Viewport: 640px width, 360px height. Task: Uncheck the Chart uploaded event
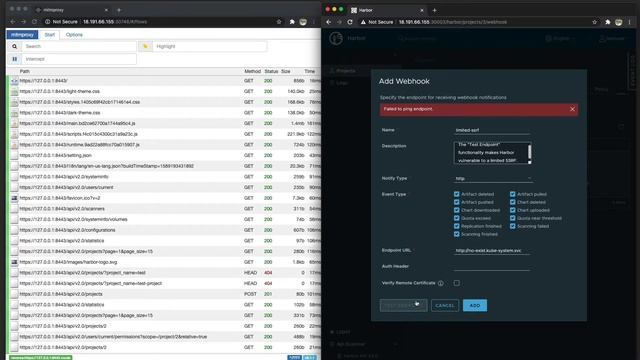[x=512, y=210]
